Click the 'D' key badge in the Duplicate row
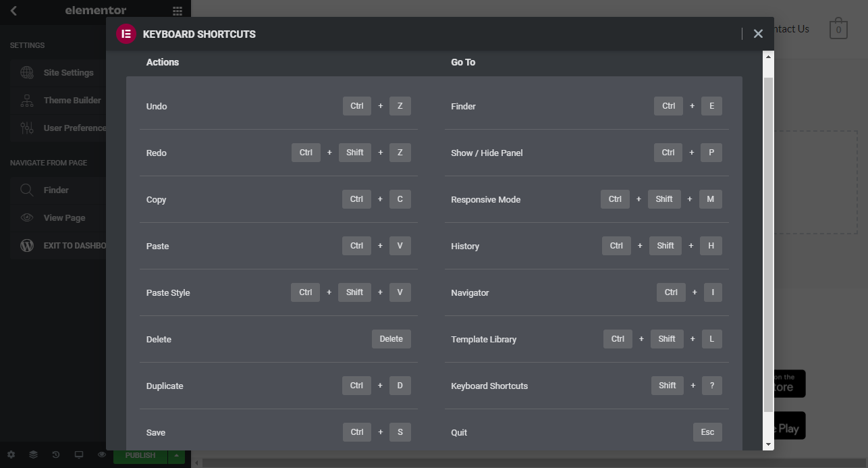 400,386
